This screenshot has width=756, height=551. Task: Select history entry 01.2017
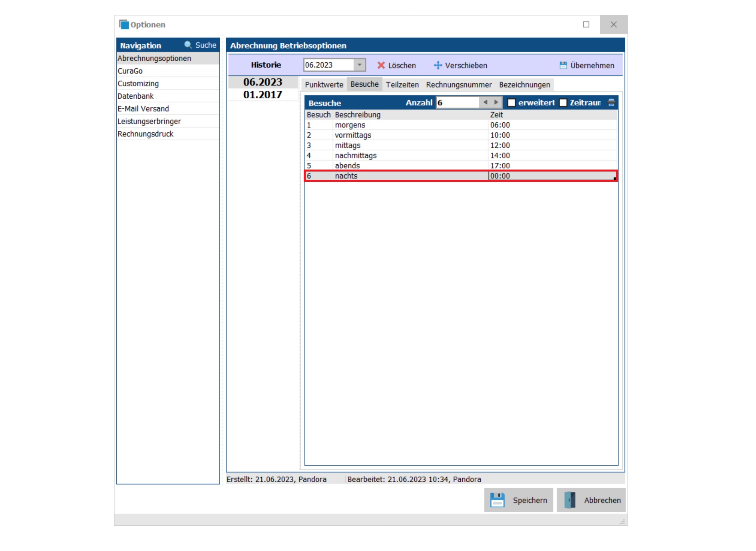263,95
